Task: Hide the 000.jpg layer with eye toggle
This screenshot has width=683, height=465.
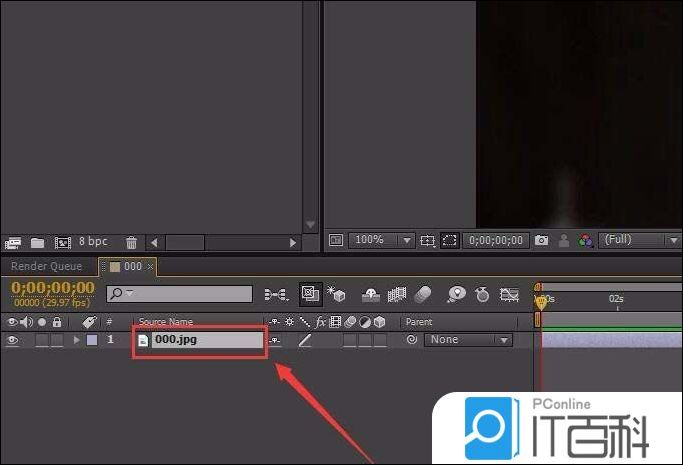Action: click(12, 340)
